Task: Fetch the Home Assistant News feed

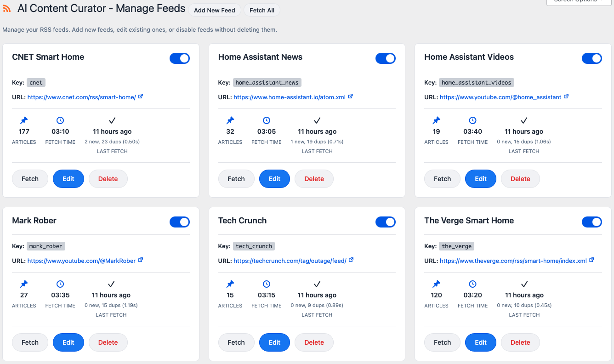Action: coord(236,179)
